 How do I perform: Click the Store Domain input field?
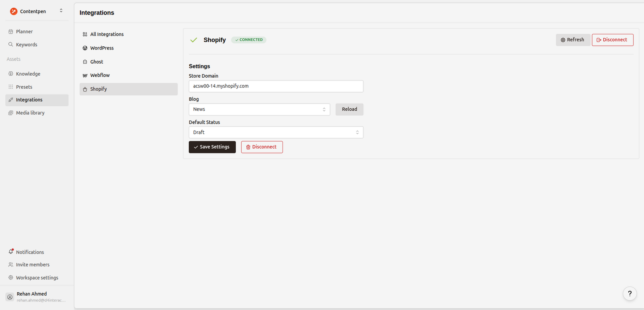276,86
